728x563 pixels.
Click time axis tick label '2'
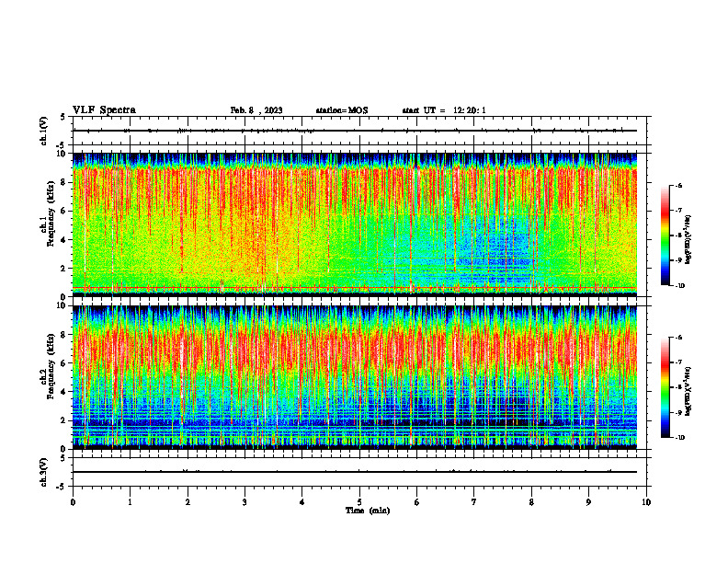pos(188,502)
